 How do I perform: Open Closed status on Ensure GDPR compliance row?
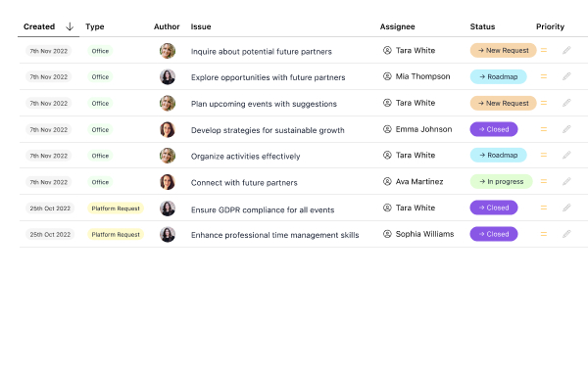494,208
